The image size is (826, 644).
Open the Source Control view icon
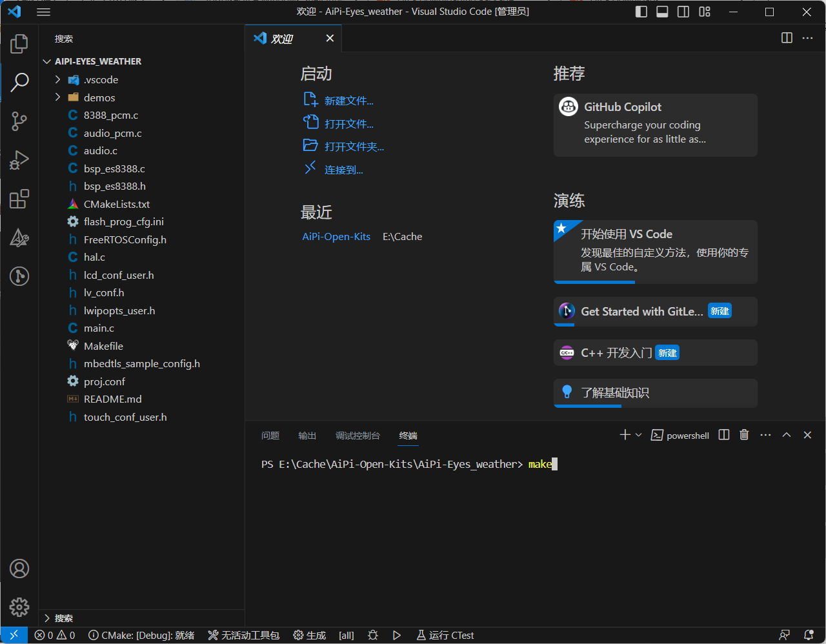19,121
